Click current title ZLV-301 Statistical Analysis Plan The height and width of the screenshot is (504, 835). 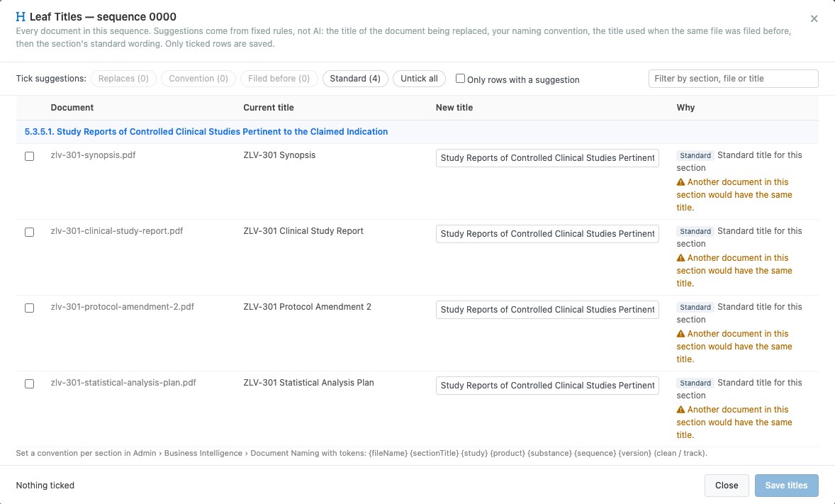pos(309,383)
